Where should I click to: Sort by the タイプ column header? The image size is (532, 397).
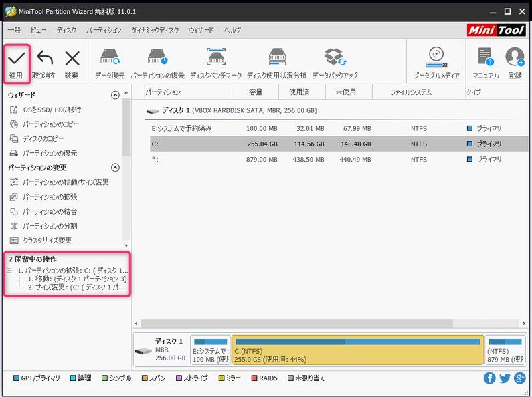(497, 92)
